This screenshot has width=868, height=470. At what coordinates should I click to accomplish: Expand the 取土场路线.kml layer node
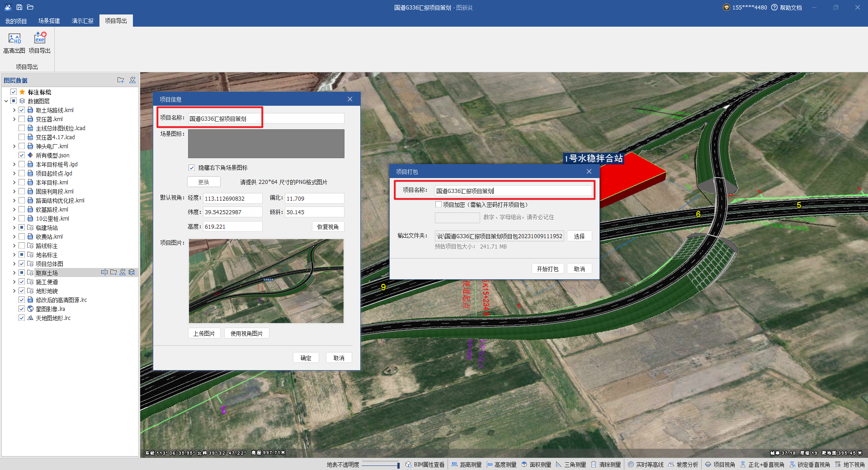tap(14, 110)
